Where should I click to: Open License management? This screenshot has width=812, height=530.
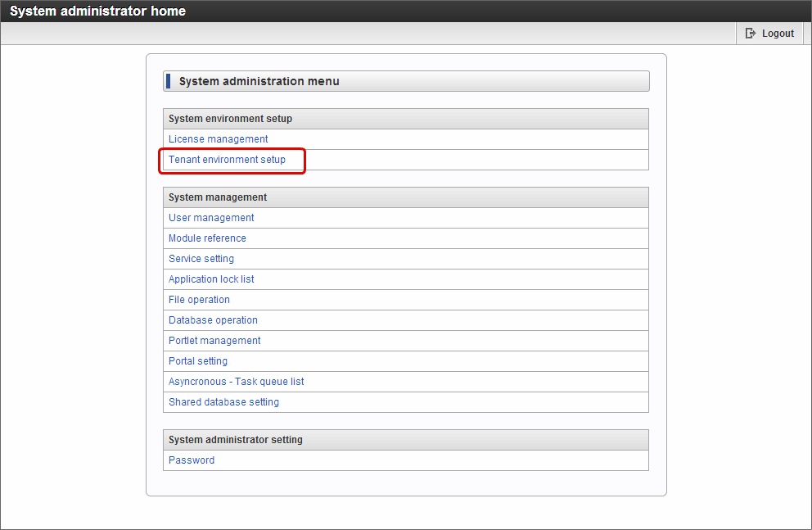coord(218,138)
